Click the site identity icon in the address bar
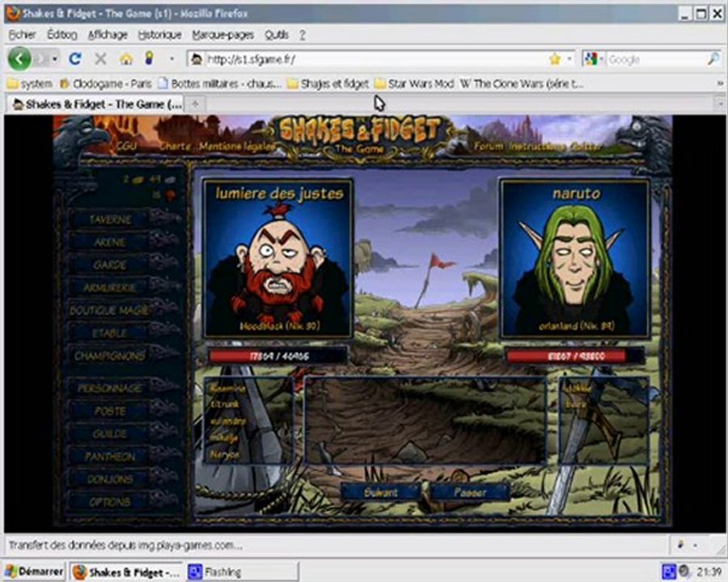This screenshot has height=582, width=728. (197, 59)
